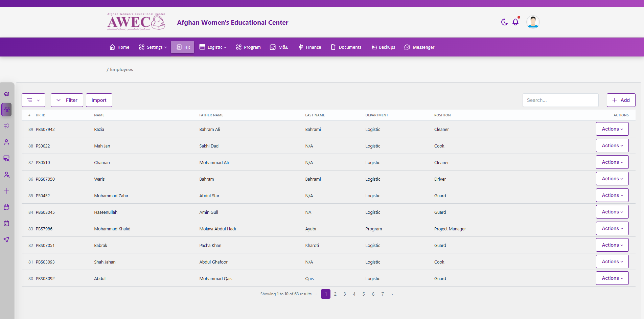The width and height of the screenshot is (644, 319).
Task: Open the Actions dropdown for Razia
Action: tap(612, 129)
